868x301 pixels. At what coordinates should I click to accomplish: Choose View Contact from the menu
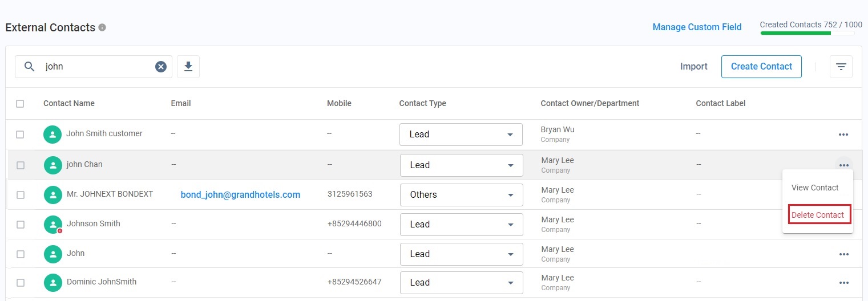click(814, 188)
